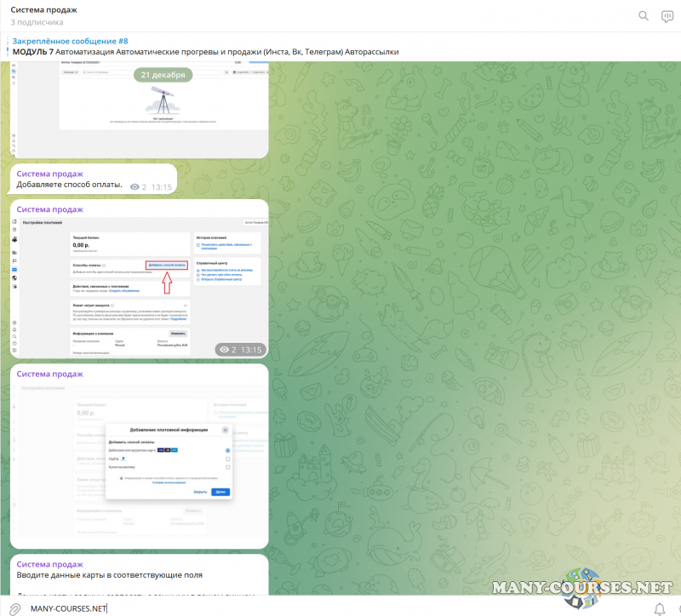The image size is (681, 616).
Task: Click the "Закрыть" button in the payment dialog
Action: point(200,492)
